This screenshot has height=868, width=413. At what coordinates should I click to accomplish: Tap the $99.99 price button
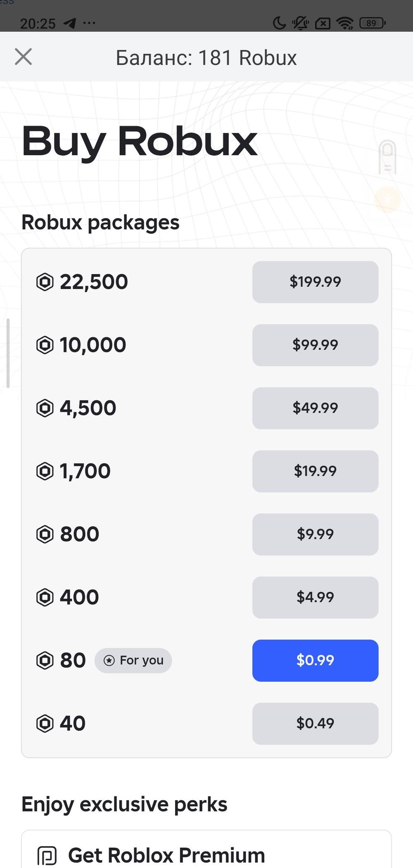pos(315,345)
